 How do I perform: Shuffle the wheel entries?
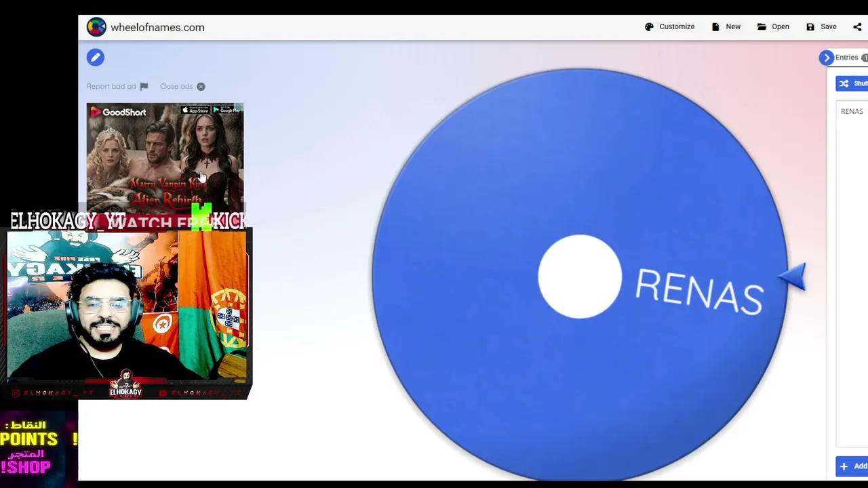coord(852,83)
